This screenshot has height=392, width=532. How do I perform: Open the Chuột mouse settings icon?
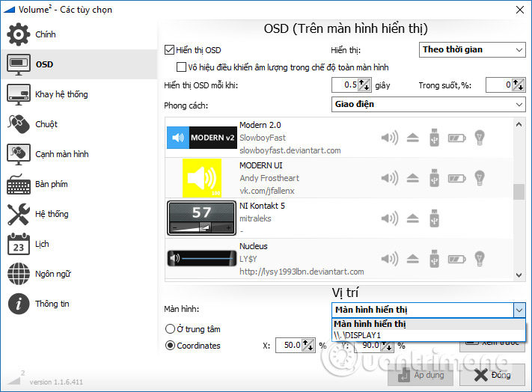pyautogui.click(x=18, y=124)
